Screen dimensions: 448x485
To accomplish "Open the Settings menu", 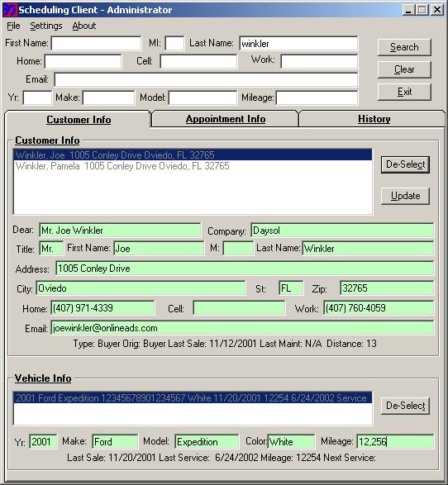I will click(46, 26).
